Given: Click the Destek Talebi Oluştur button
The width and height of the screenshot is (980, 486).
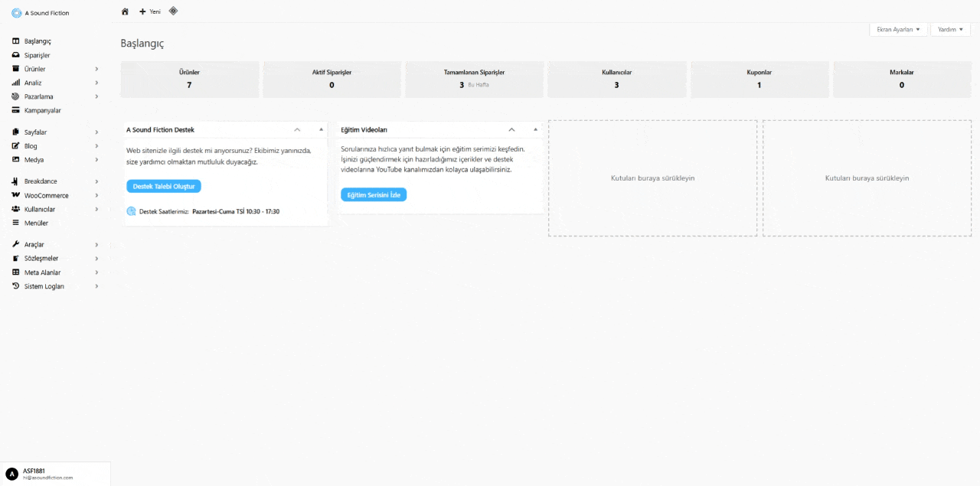Looking at the screenshot, I should (163, 186).
